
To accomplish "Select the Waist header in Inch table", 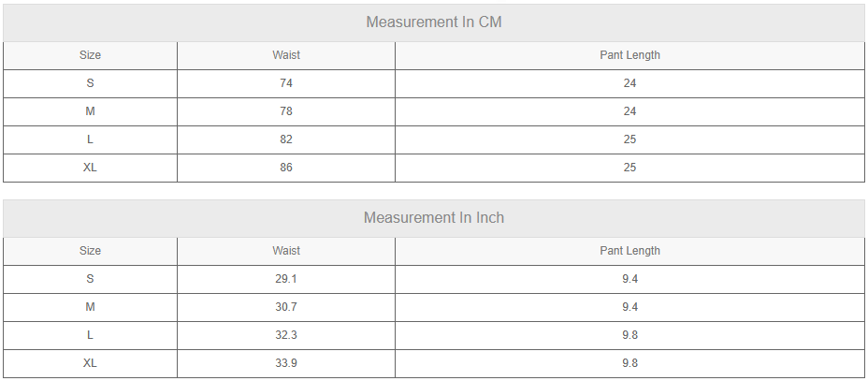I will [x=286, y=251].
